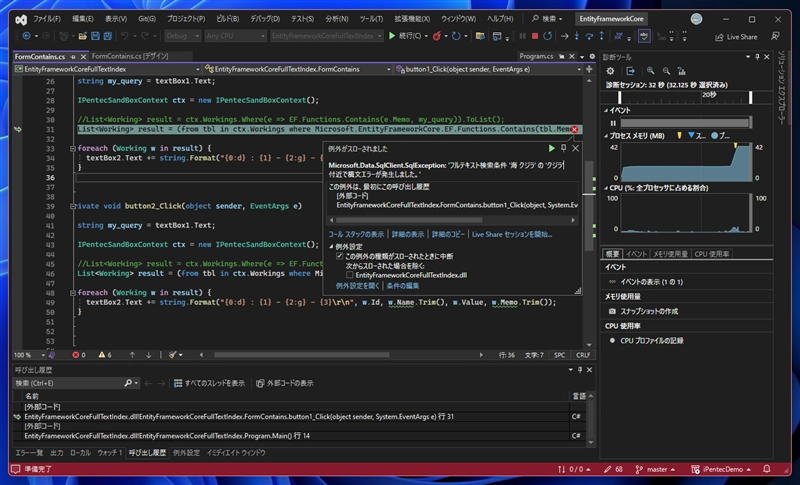This screenshot has height=485, width=800.
Task: Click the Feedback icon next to Live Share
Action: [x=776, y=36]
